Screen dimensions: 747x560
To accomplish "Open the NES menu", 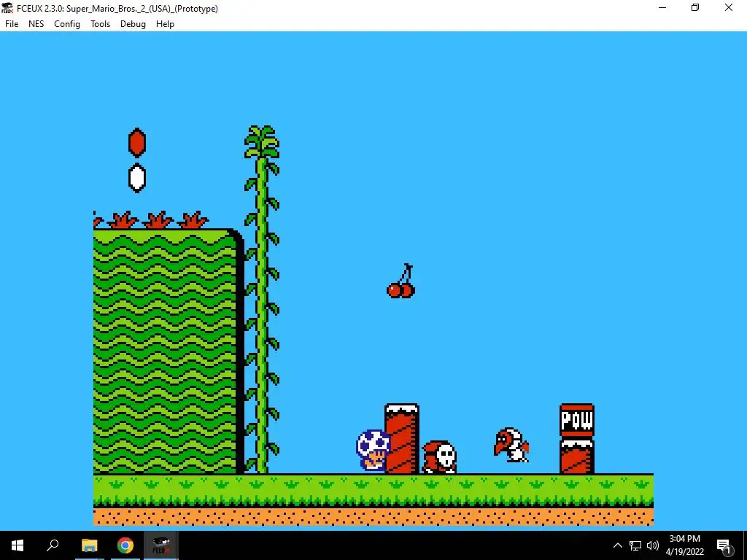I will 36,24.
